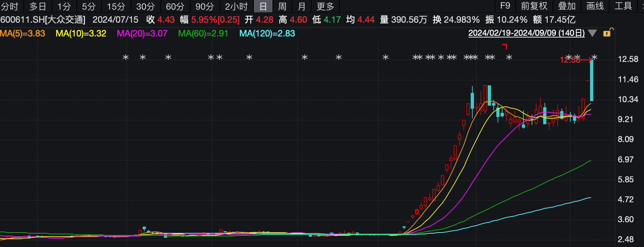644x247 pixels.
Task: Select the 日 daily K-line tab
Action: coord(263,6)
